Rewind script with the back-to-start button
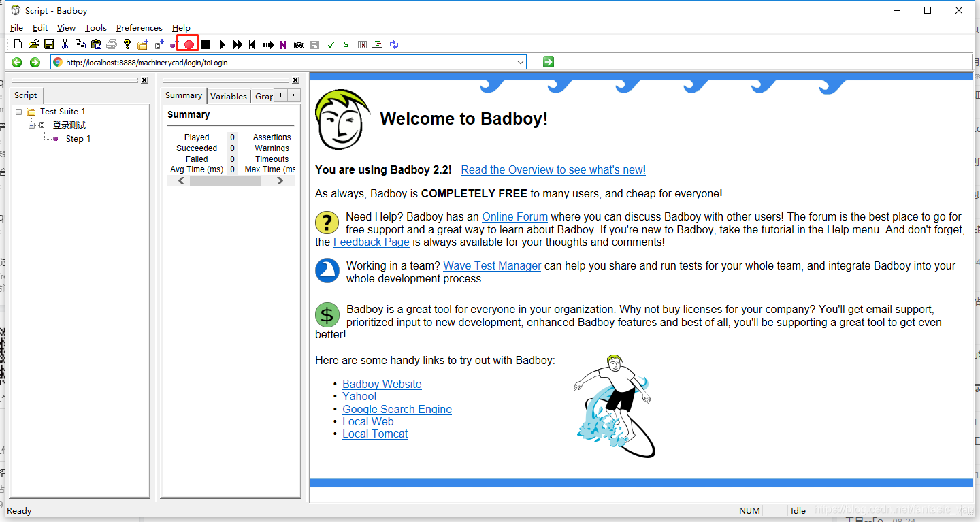The height and width of the screenshot is (522, 980). point(252,44)
